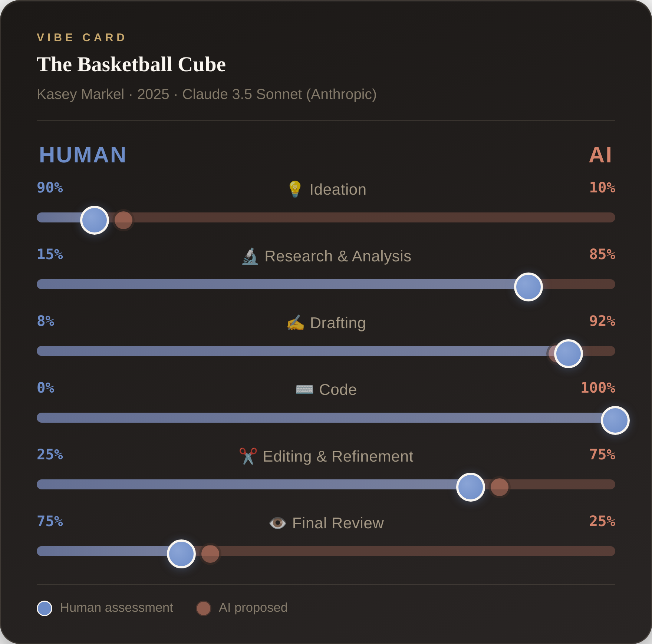Click the Ideation human assessment slider handle
652x644 pixels.
tap(95, 220)
